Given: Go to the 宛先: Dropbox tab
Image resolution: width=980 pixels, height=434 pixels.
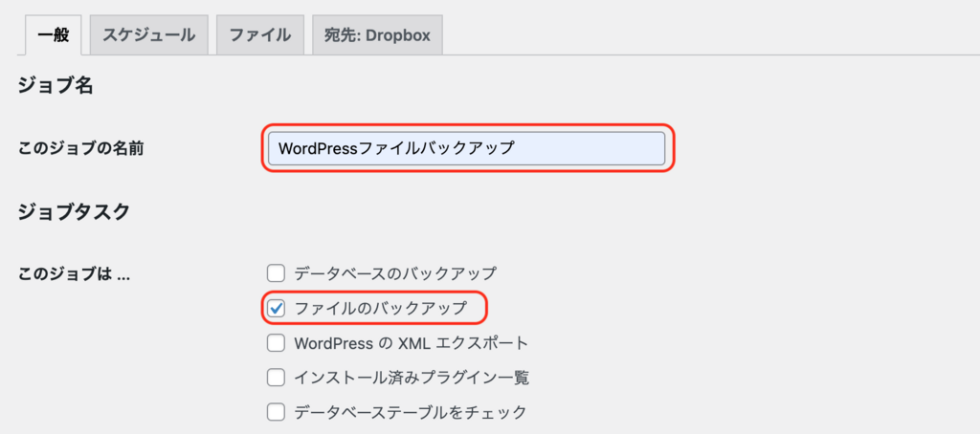Looking at the screenshot, I should coord(377,35).
